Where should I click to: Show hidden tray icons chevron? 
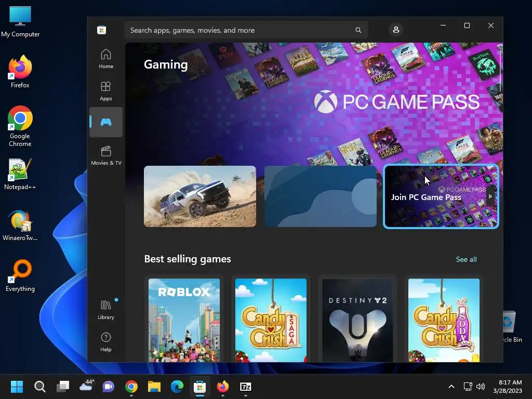[451, 387]
